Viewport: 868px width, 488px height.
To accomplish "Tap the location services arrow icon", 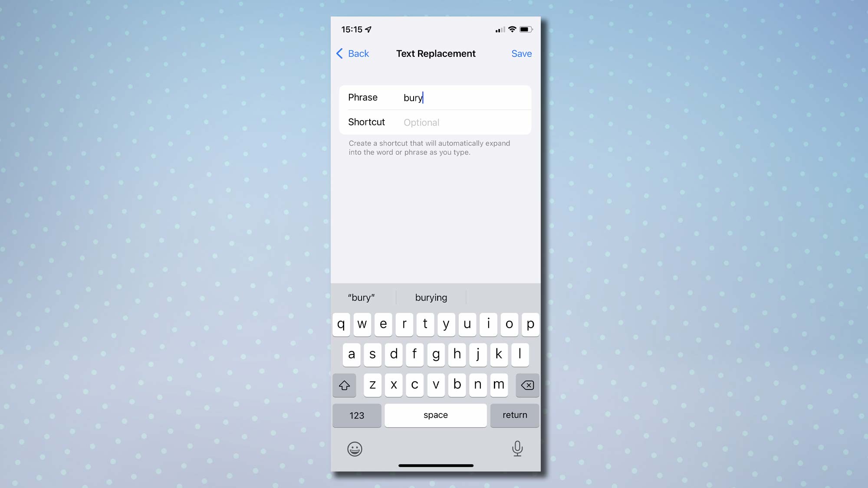I will tap(370, 29).
